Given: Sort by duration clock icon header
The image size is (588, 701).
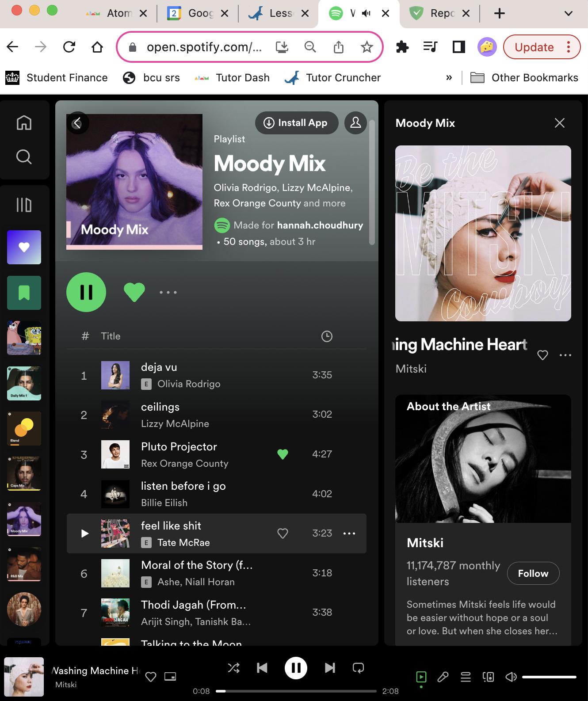Looking at the screenshot, I should [327, 336].
